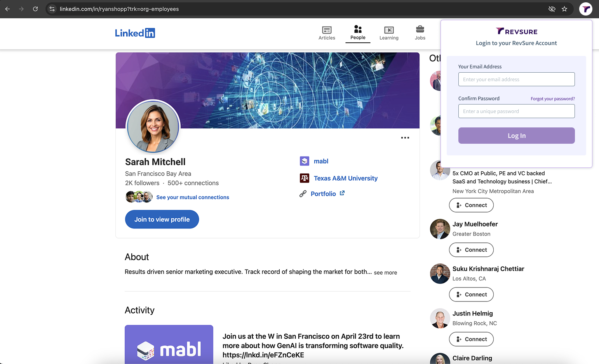Viewport: 599px width, 364px height.
Task: Connect with Jay Muelhoefer
Action: pyautogui.click(x=471, y=250)
